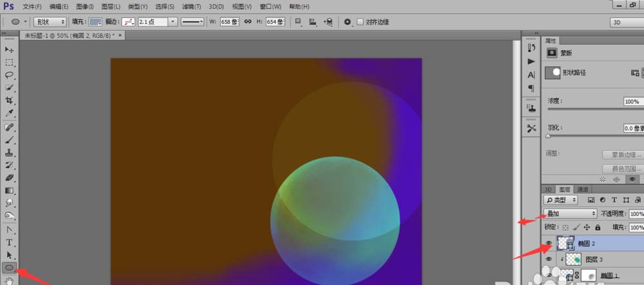Click the link width and height icon

click(247, 21)
